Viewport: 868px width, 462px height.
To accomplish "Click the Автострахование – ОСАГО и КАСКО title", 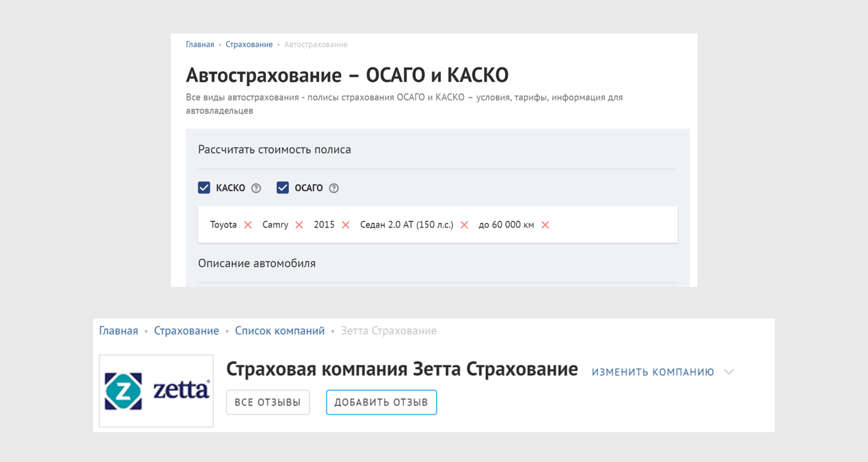I will tap(347, 75).
